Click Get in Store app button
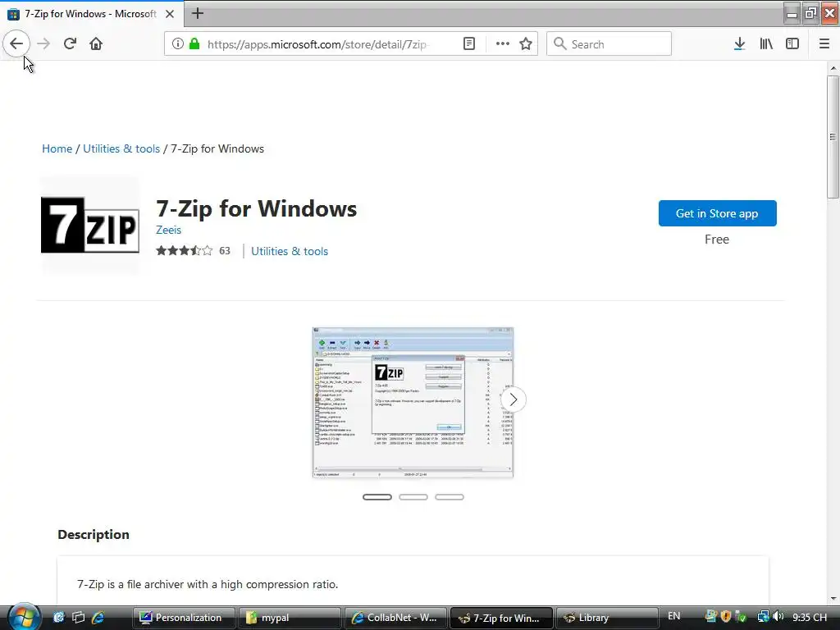This screenshot has width=840, height=630. click(717, 213)
